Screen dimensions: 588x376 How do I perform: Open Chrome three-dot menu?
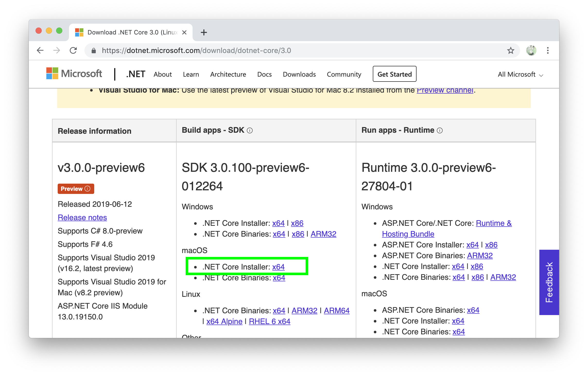click(x=548, y=50)
